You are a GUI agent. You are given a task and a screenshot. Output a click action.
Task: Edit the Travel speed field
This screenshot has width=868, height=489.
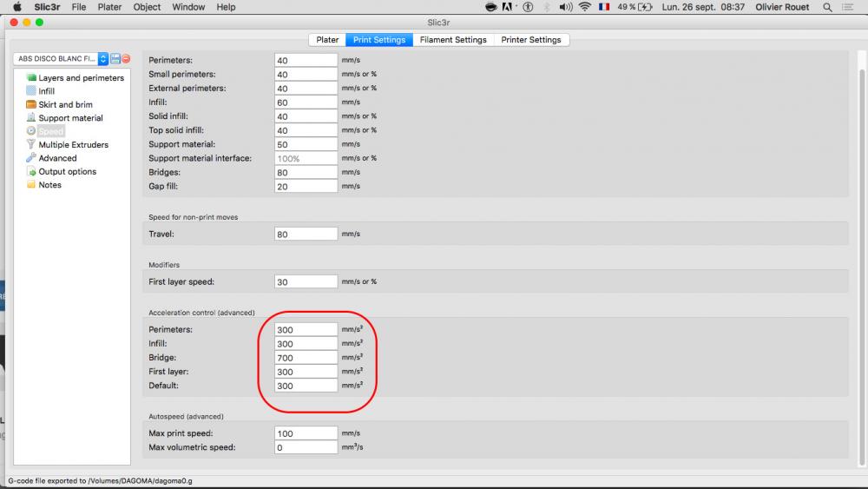pyautogui.click(x=306, y=234)
